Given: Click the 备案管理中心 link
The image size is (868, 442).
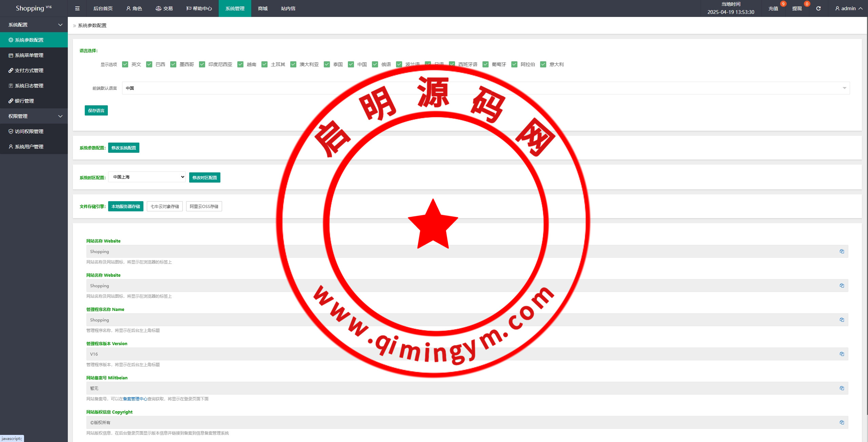Looking at the screenshot, I should click(135, 399).
